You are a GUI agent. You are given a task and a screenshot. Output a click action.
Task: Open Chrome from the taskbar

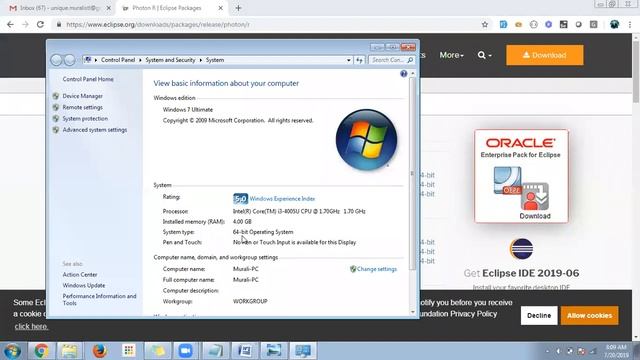(41, 351)
